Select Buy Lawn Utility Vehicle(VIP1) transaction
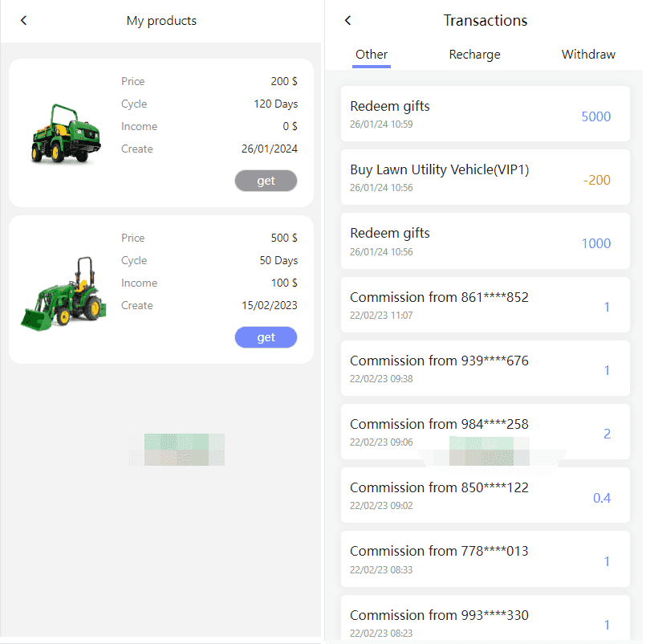650x644 pixels. point(485,177)
